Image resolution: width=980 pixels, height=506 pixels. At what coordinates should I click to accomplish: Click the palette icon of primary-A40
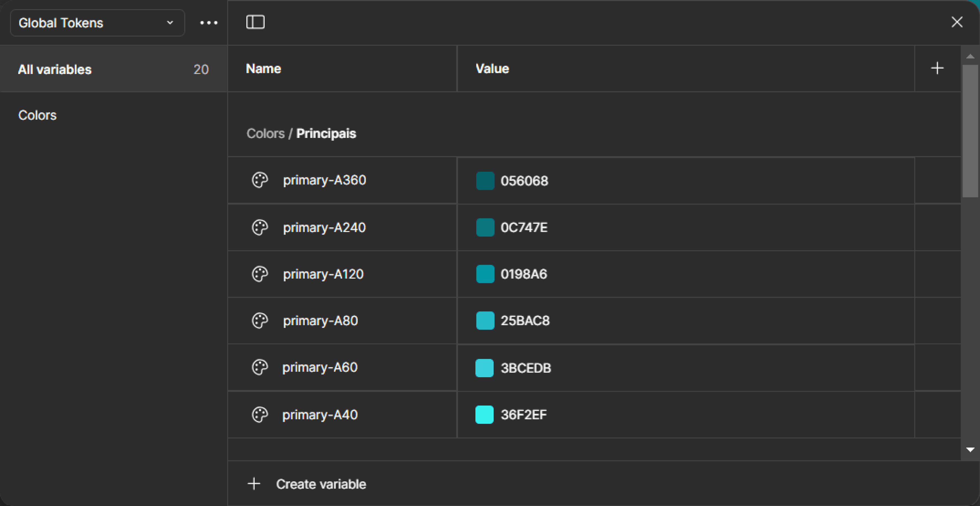(260, 415)
